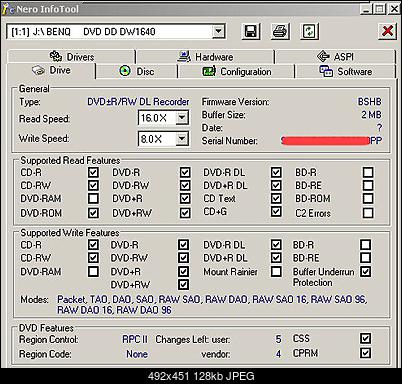Viewport: 402px width, 384px height.
Task: Go to the Software tab
Action: point(346,71)
